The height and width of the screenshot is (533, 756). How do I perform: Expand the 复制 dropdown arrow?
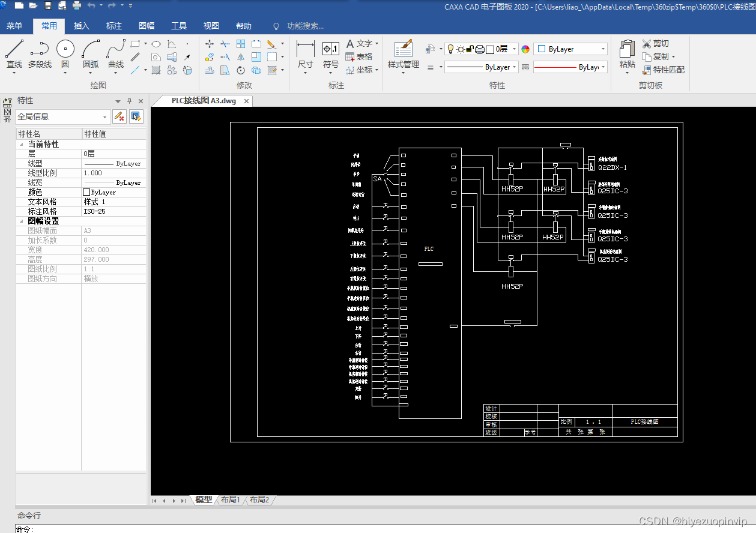coord(673,57)
